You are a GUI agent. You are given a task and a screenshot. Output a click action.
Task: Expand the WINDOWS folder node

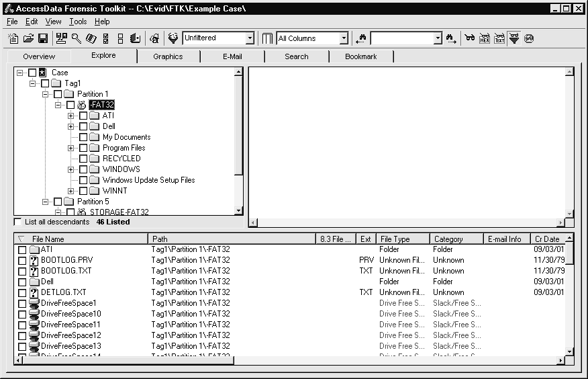pos(70,169)
